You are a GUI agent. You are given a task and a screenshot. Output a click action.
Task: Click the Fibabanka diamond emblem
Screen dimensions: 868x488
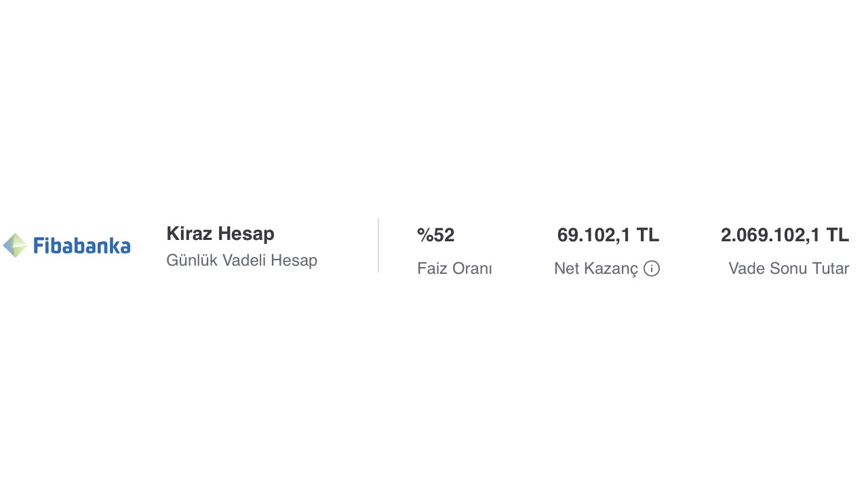click(x=15, y=245)
